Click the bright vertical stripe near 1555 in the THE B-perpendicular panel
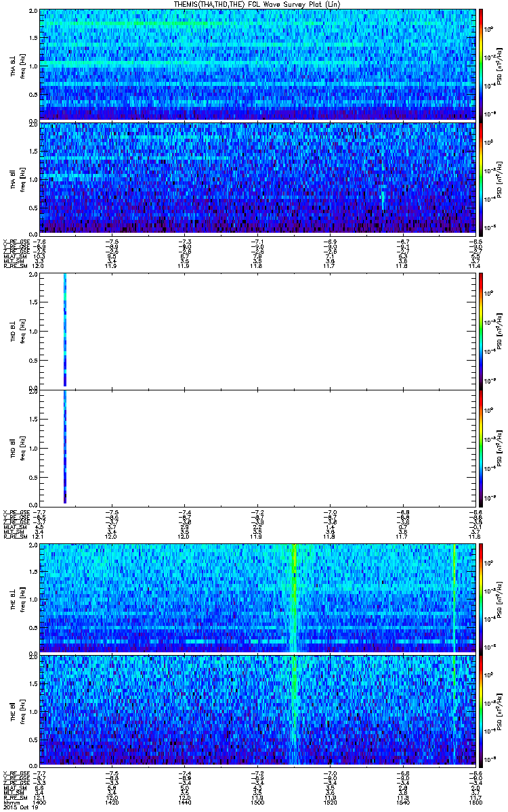508x812 pixels. [x=453, y=597]
